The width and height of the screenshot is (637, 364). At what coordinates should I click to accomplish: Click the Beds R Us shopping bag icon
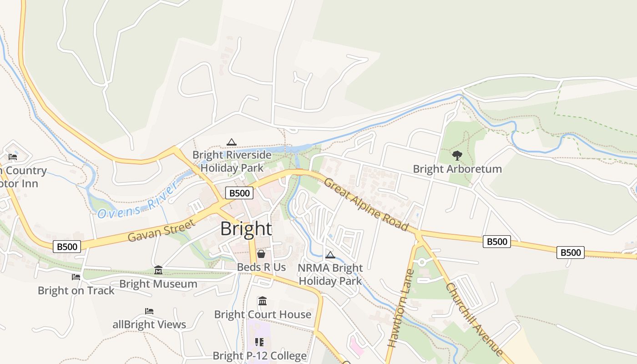(261, 254)
